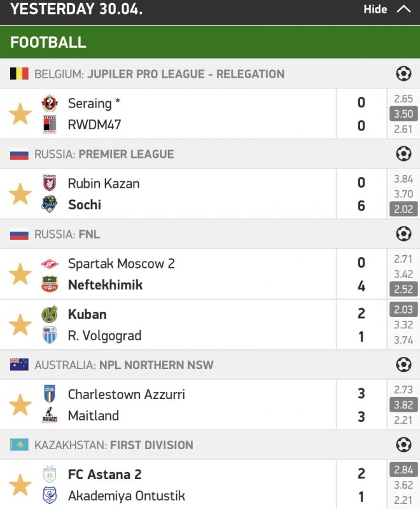Toggle favorite star for Rubin Kazan match
The width and height of the screenshot is (420, 509).
(20, 194)
